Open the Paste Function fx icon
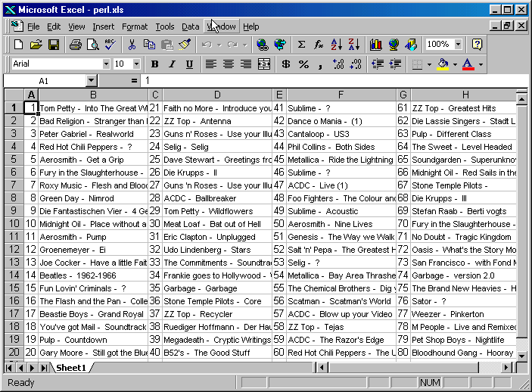 tap(319, 45)
